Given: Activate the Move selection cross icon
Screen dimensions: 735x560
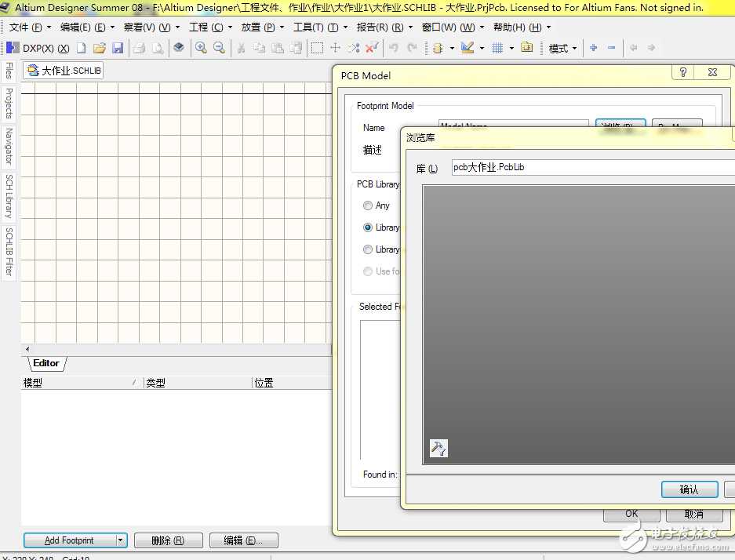Looking at the screenshot, I should click(335, 47).
